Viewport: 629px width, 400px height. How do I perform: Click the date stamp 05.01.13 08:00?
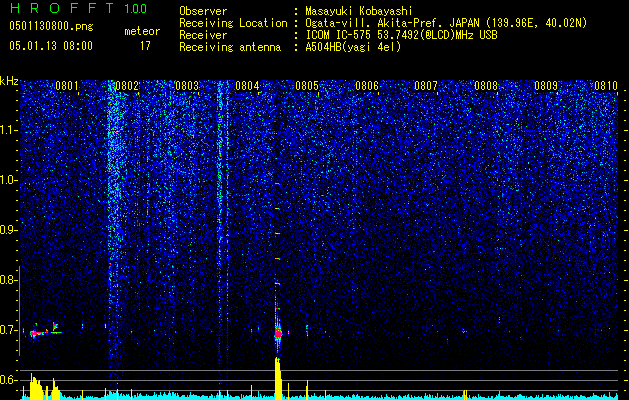[x=51, y=46]
